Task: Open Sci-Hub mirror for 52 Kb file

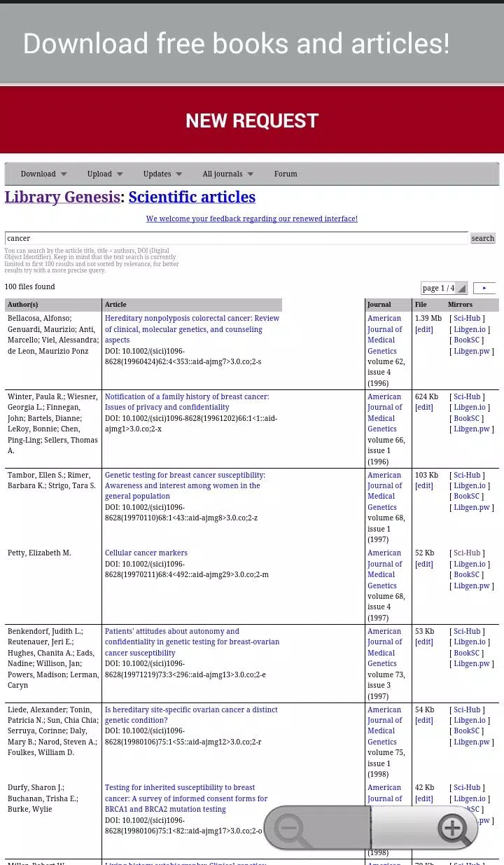Action: pos(467,553)
